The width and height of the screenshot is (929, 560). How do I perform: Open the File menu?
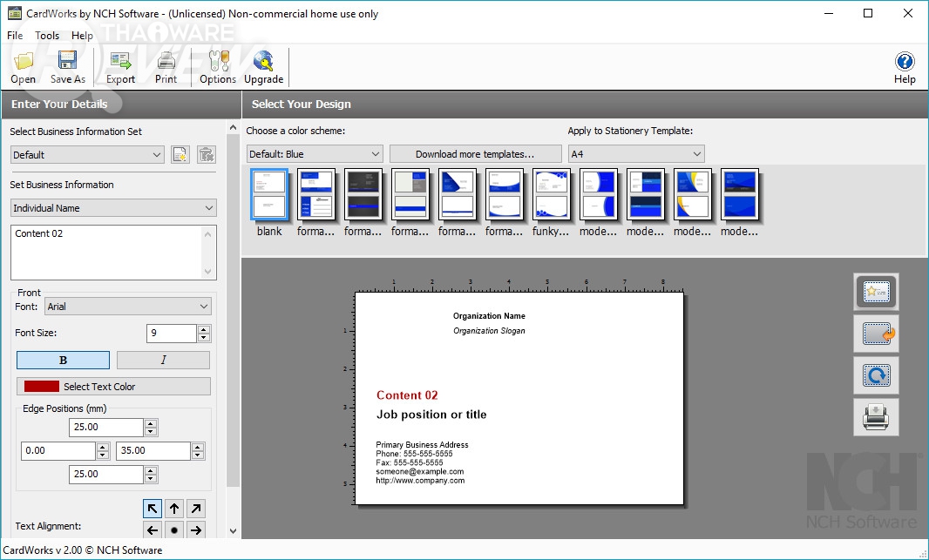click(x=15, y=36)
